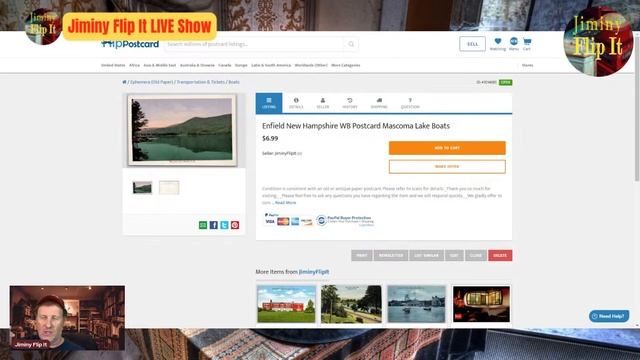The height and width of the screenshot is (360, 640).
Task: Click the Print button
Action: (x=362, y=256)
